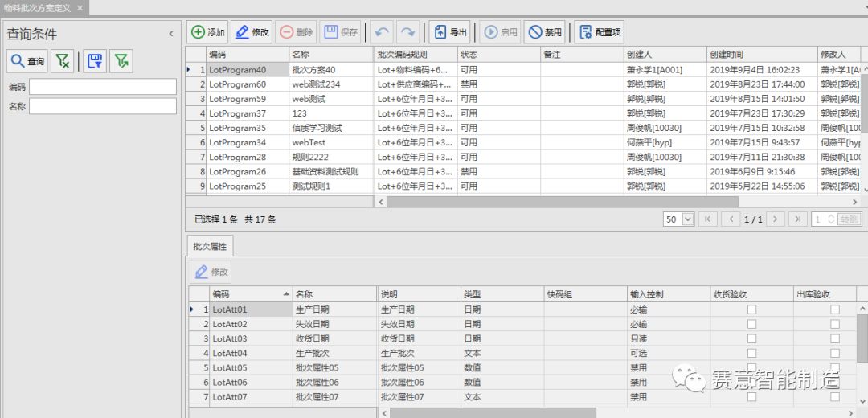Click the save query condition icon
Viewport: 868px width, 418px height.
pos(94,61)
